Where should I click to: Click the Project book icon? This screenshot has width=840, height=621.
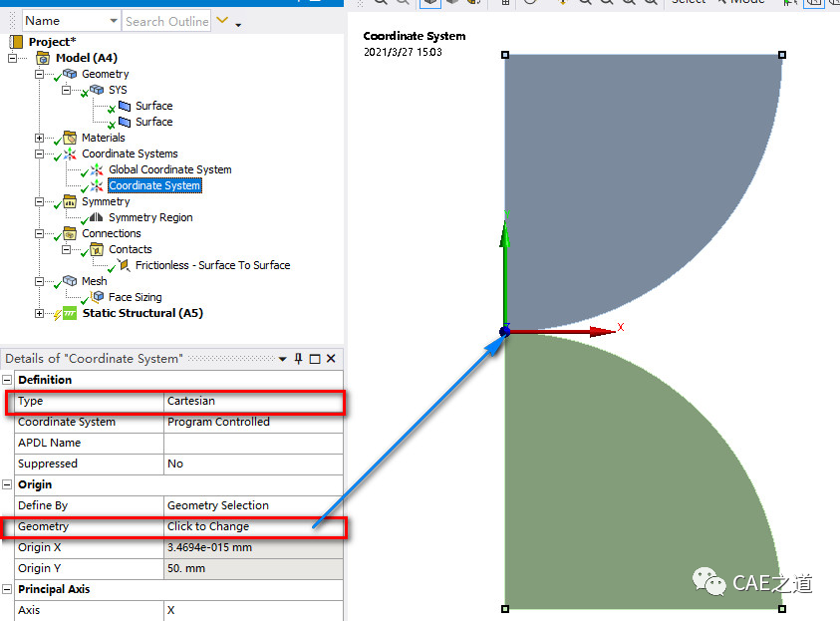(16, 42)
